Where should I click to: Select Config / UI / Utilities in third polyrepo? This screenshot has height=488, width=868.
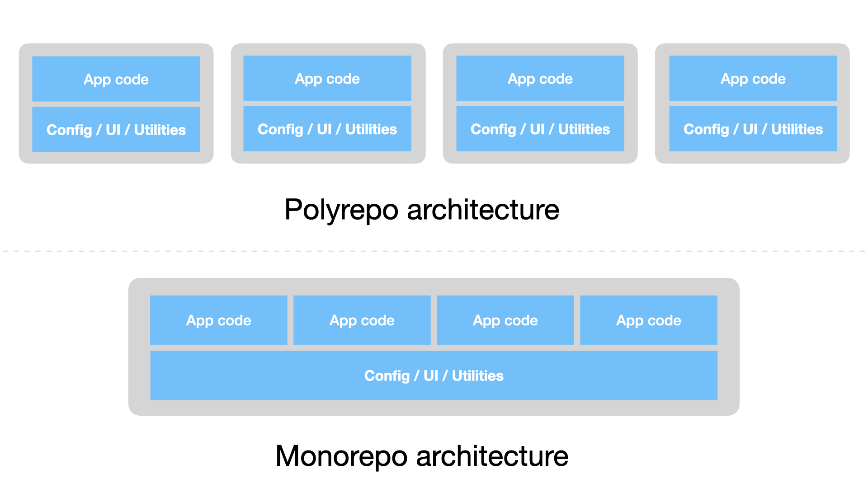tap(540, 129)
